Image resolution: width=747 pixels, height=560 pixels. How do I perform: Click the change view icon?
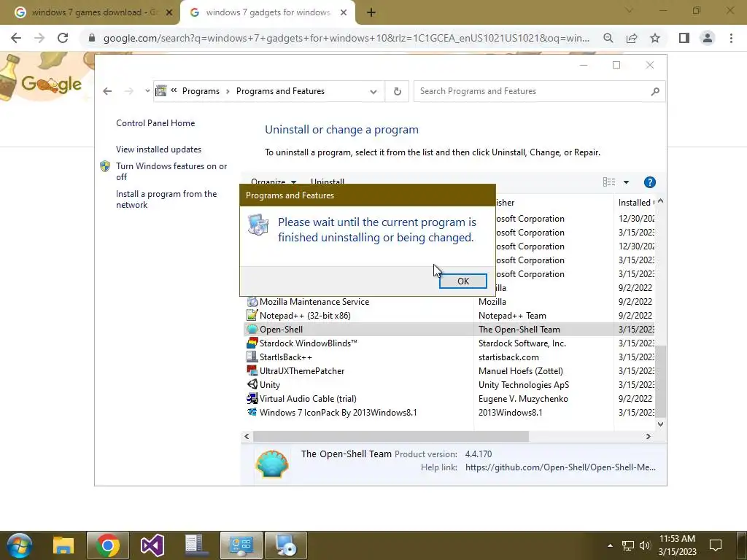(x=609, y=182)
